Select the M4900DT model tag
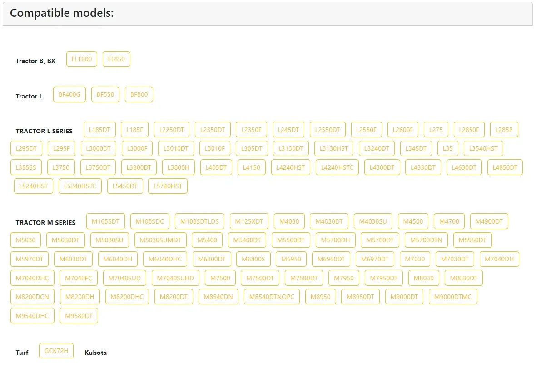Screen dimensions: 536x392 pyautogui.click(x=489, y=221)
